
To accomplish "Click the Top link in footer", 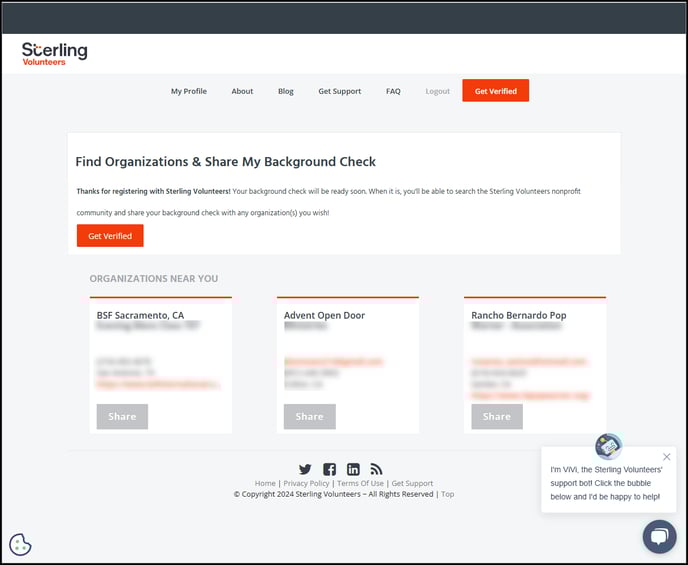I will pos(448,494).
